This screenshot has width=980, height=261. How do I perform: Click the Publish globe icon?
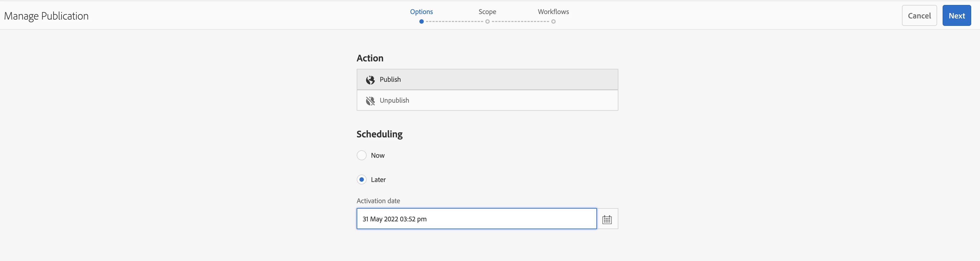click(370, 80)
